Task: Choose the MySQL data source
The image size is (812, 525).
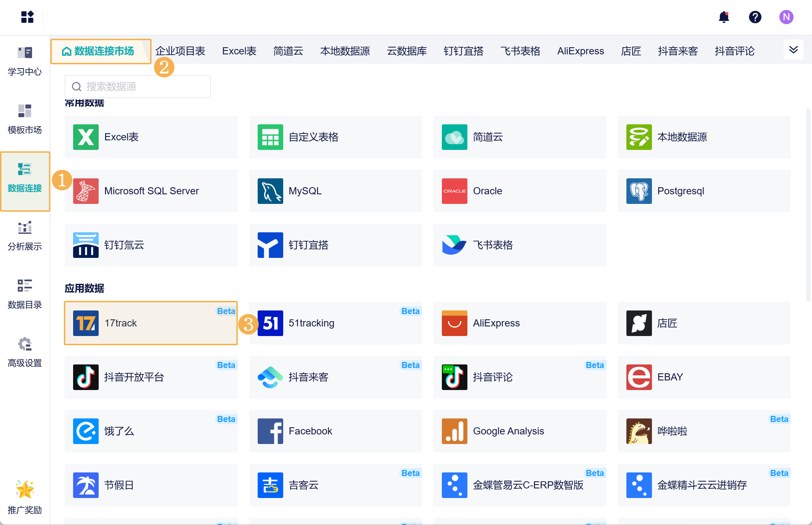Action: pyautogui.click(x=335, y=191)
